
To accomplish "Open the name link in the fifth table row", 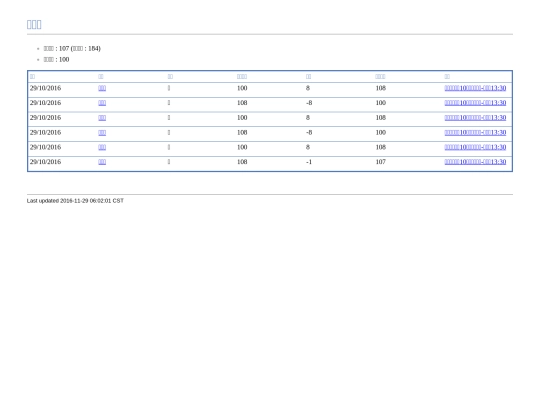I will click(102, 147).
